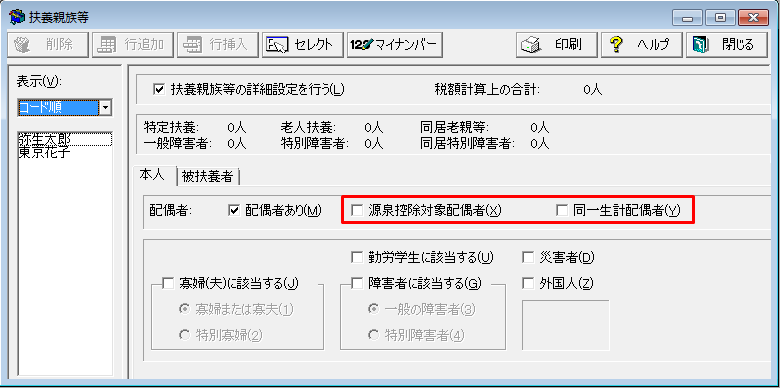Click the 税額計算上の合計 label
This screenshot has height=388, width=780.
(487, 90)
